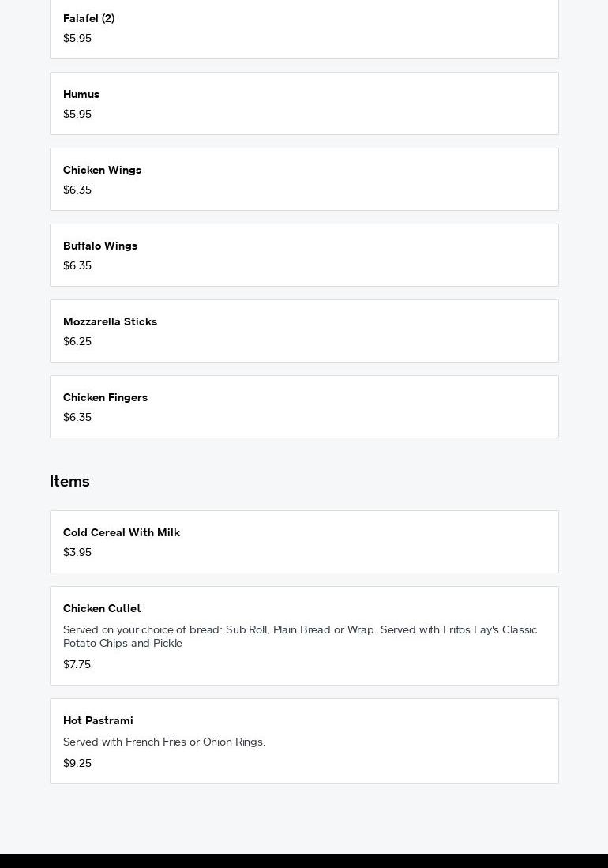Image resolution: width=608 pixels, height=868 pixels.
Task: Choose the Buffalo Wings item title
Action: 100,246
